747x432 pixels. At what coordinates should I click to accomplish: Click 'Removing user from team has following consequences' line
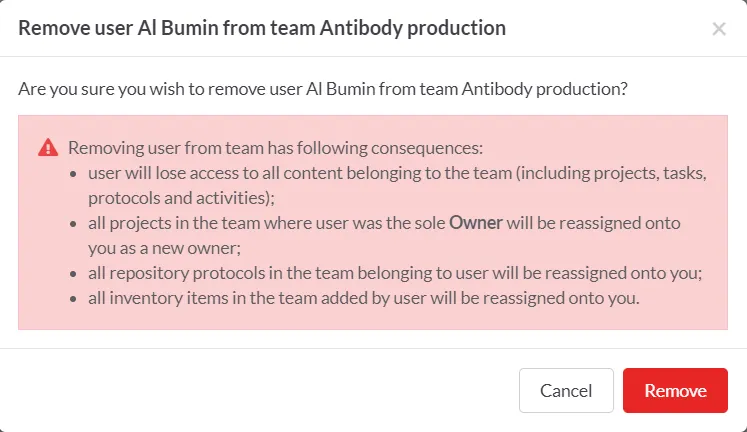tap(275, 148)
